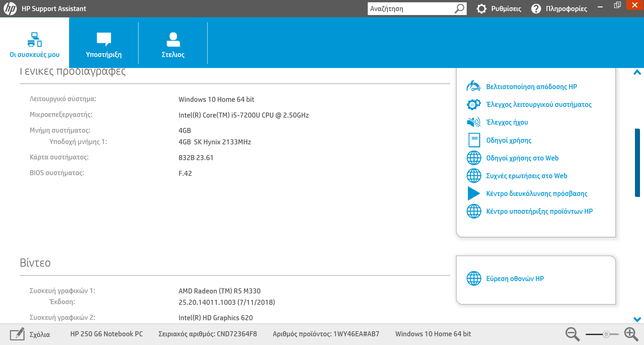Zoom in with the plus magnifier icon
The width and height of the screenshot is (644, 345).
[631, 334]
